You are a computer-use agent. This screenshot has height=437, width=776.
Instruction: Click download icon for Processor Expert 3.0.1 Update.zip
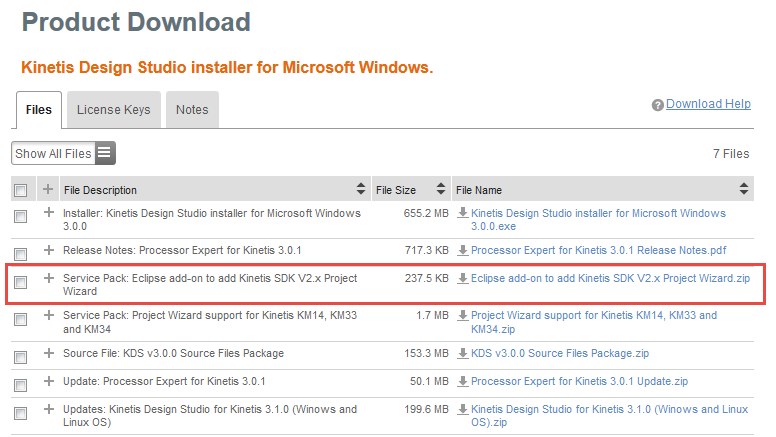click(462, 381)
